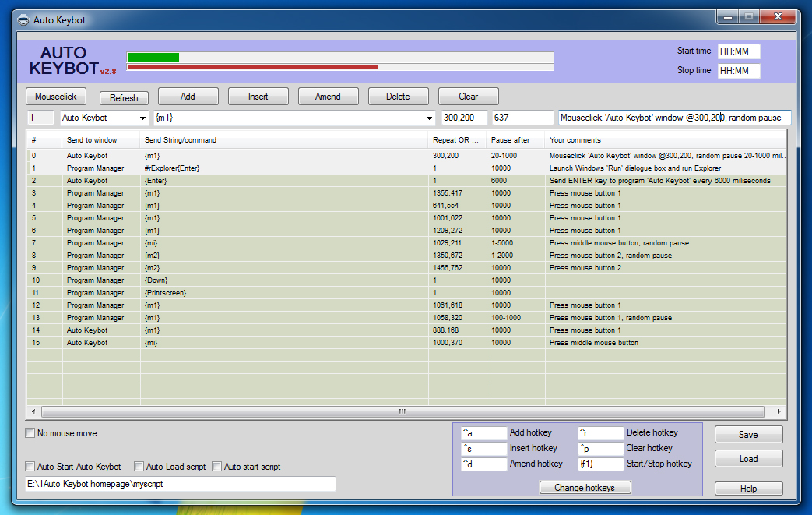Click the 'Repeat OR ...' column header
The width and height of the screenshot is (812, 515).
[x=457, y=140]
